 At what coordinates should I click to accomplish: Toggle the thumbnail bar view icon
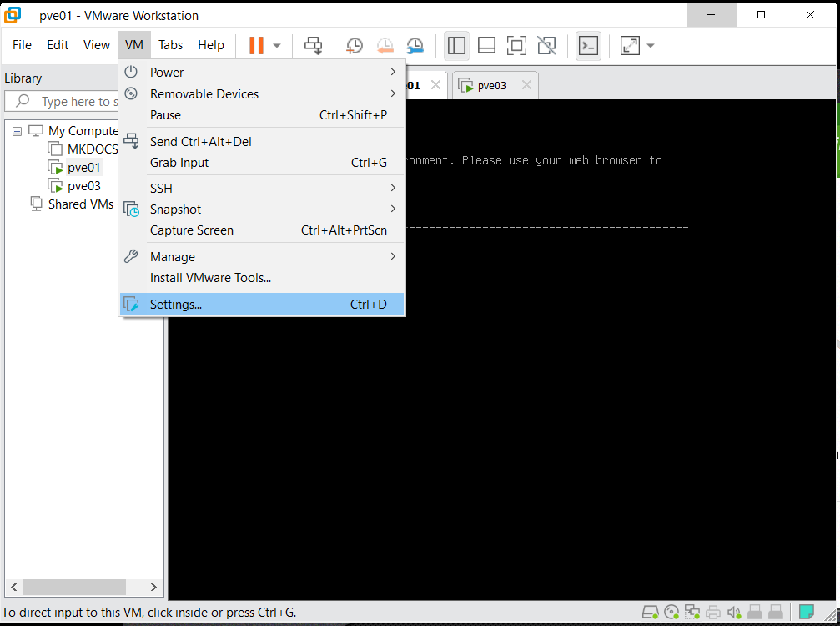(486, 46)
